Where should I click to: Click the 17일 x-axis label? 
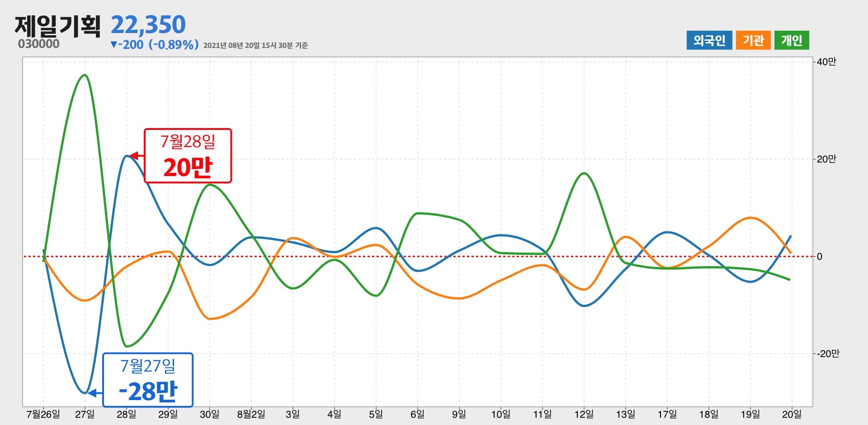(667, 414)
